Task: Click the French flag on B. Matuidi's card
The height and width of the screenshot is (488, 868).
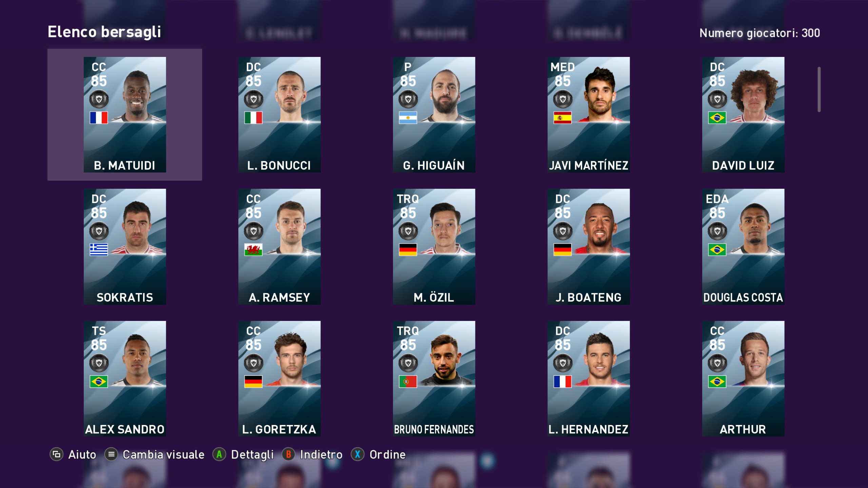Action: 99,118
